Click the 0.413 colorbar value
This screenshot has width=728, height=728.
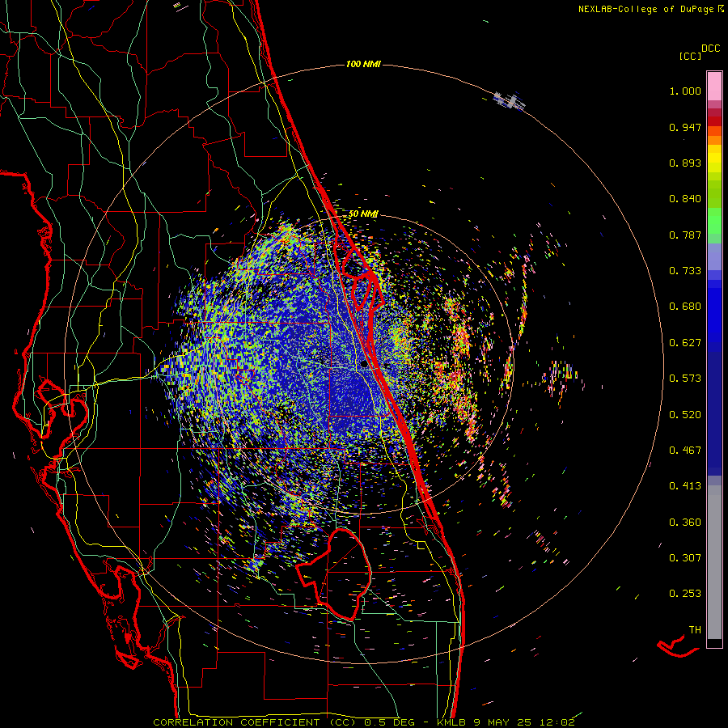click(685, 486)
